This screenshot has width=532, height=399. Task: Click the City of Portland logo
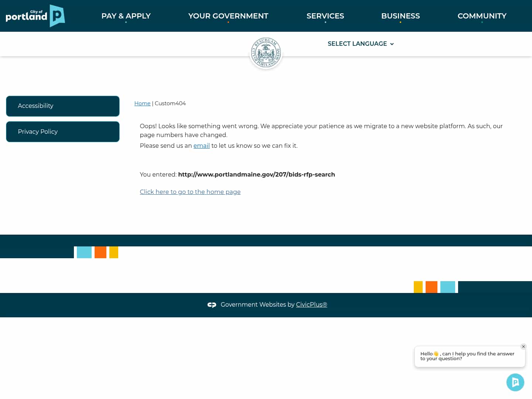(x=35, y=16)
